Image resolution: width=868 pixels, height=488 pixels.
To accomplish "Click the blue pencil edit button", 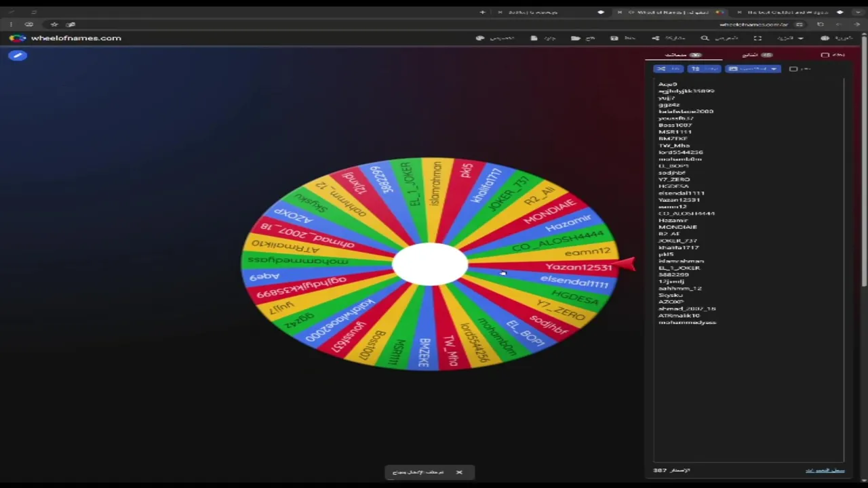I will (18, 56).
